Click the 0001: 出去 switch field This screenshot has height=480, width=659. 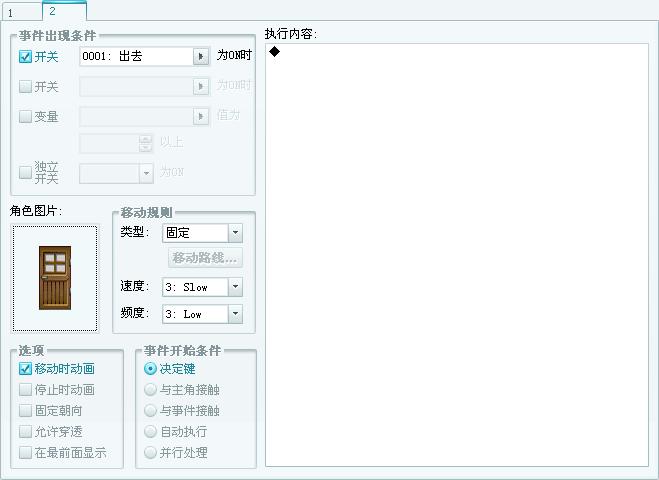[137, 56]
